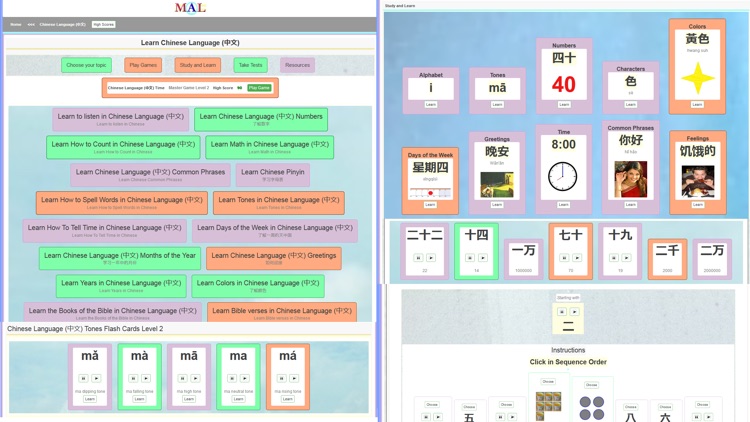Image resolution: width=750 pixels, height=422 pixels.
Task: Pause audio on the má rising tone card
Action: pyautogui.click(x=282, y=378)
